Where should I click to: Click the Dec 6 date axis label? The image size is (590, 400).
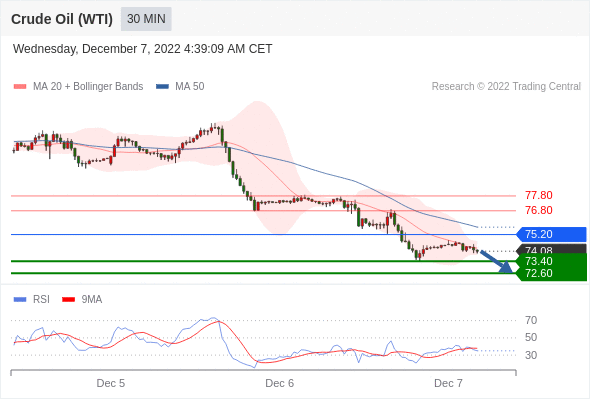280,383
